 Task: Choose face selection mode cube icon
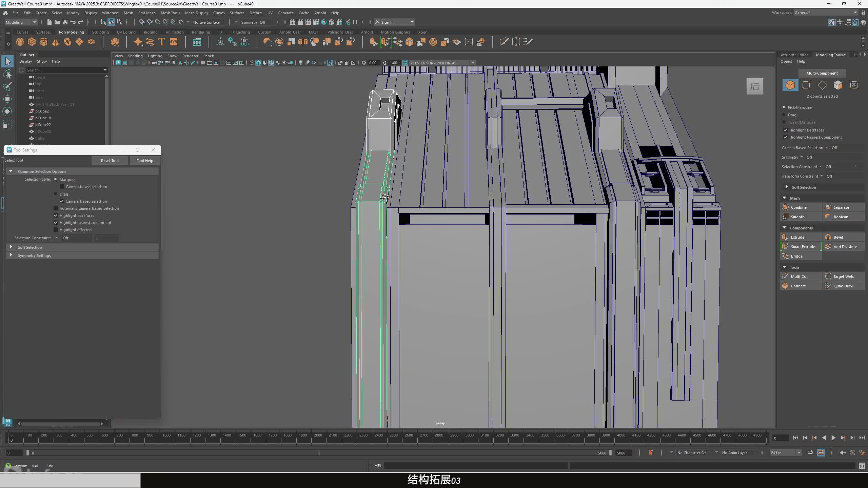[838, 85]
